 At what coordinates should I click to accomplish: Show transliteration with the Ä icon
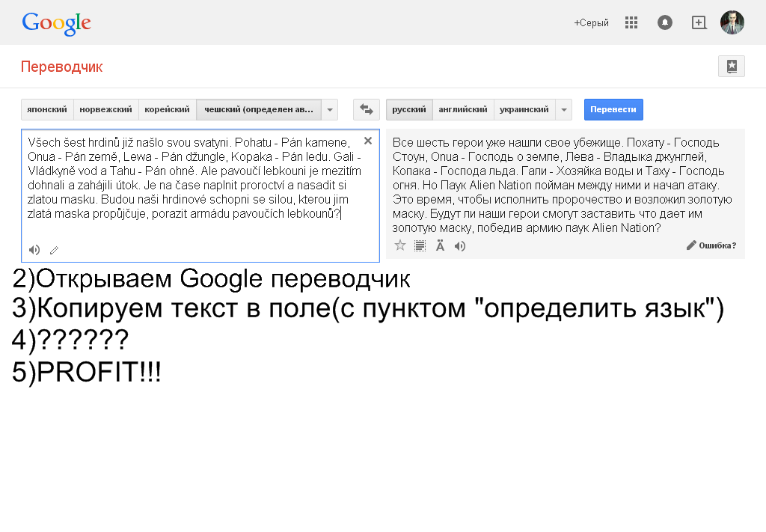tap(440, 245)
